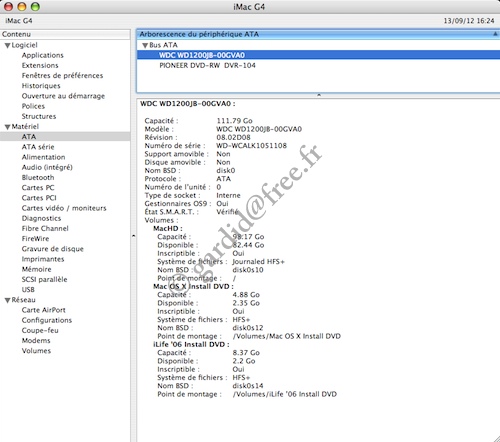Screen dimensions: 500x442
Task: Open Applications in the sidebar
Action: 43,55
